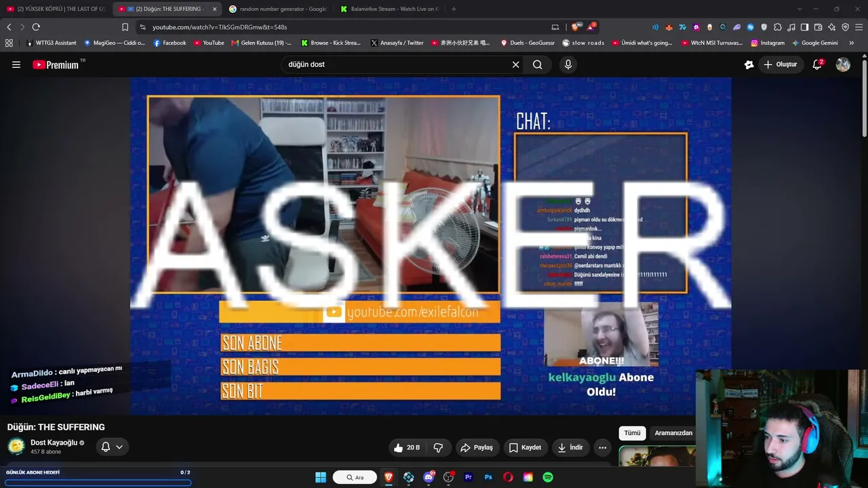Open Photoshop from the taskbar
868x488 pixels.
click(x=488, y=477)
